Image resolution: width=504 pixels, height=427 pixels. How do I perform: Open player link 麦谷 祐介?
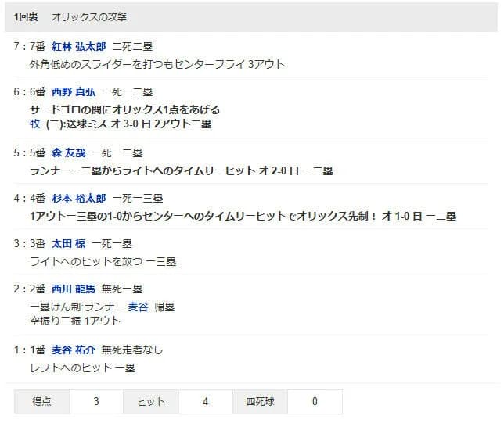click(x=74, y=350)
